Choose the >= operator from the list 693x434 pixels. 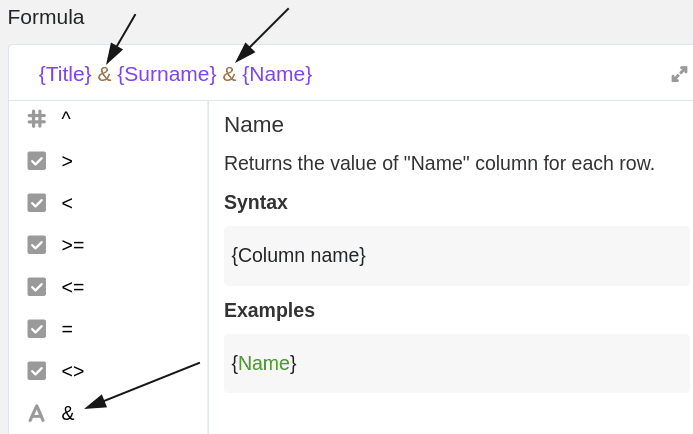(73, 245)
